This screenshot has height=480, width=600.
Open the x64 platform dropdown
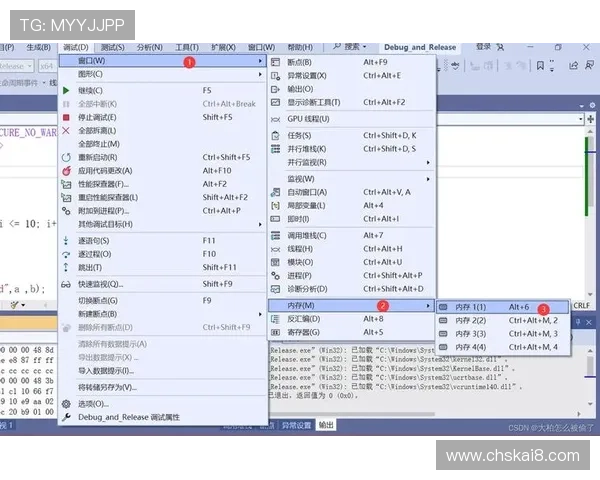tap(47, 66)
